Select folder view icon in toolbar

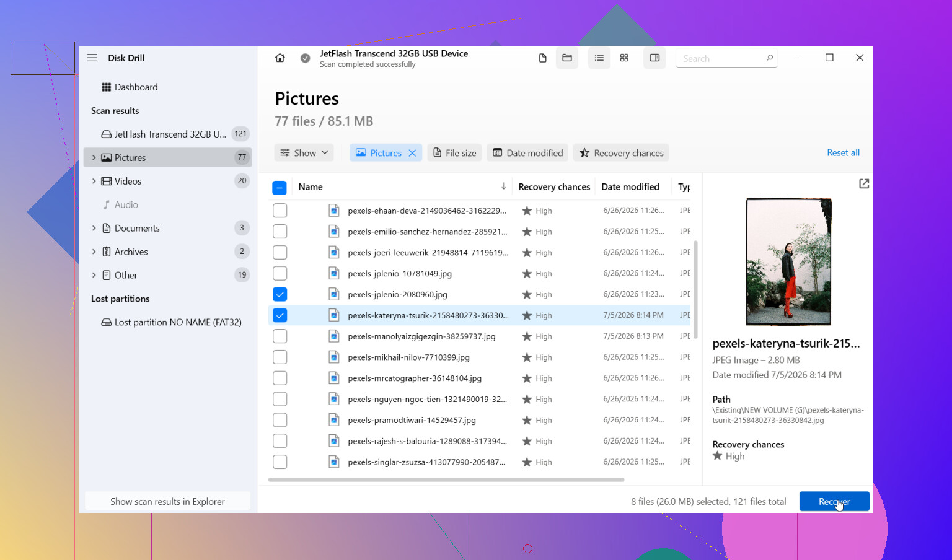pyautogui.click(x=567, y=58)
